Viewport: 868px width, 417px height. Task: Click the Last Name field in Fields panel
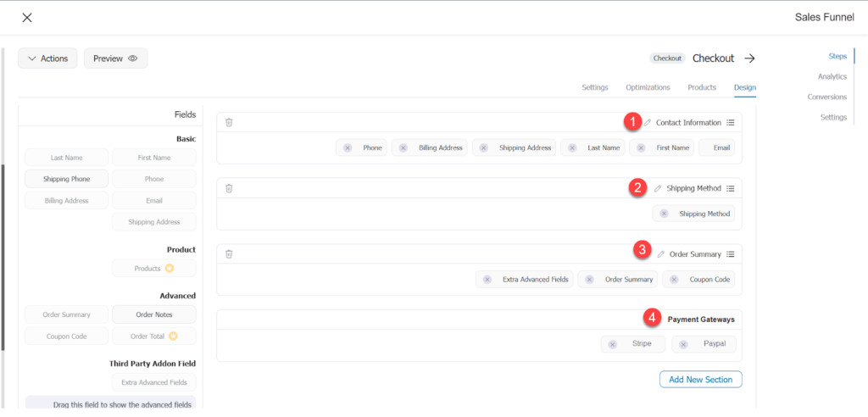coord(66,158)
